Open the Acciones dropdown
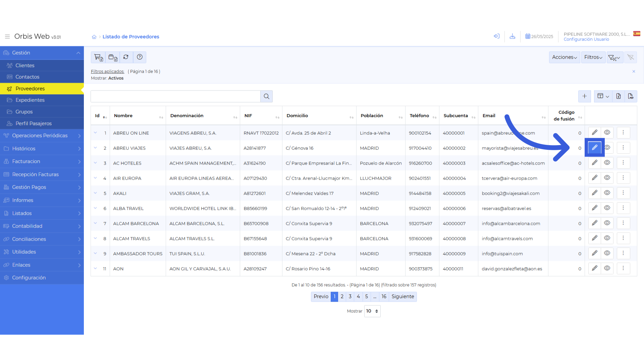The image size is (644, 362). [x=565, y=57]
